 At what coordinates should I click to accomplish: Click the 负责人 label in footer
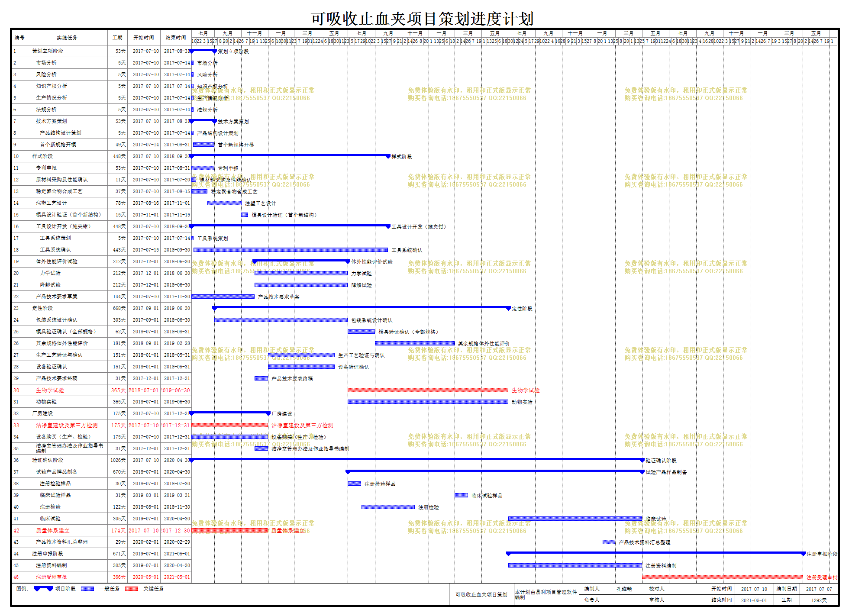[x=592, y=600]
